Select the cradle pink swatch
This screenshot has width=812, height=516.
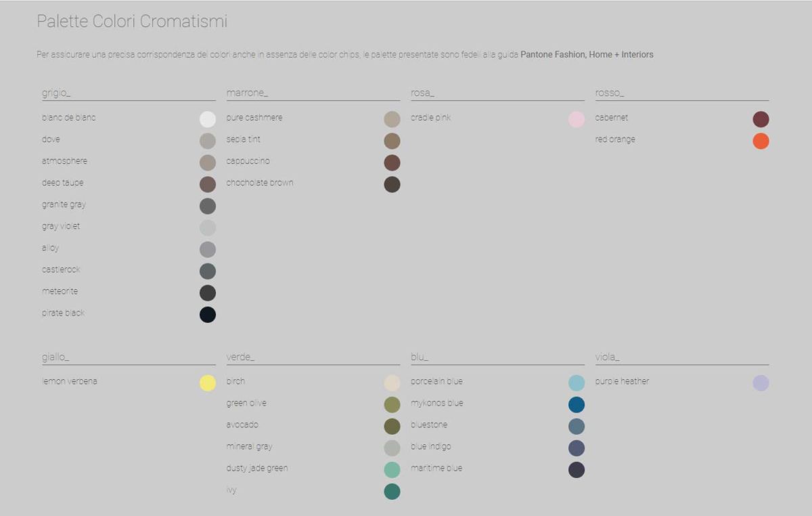[x=577, y=120]
